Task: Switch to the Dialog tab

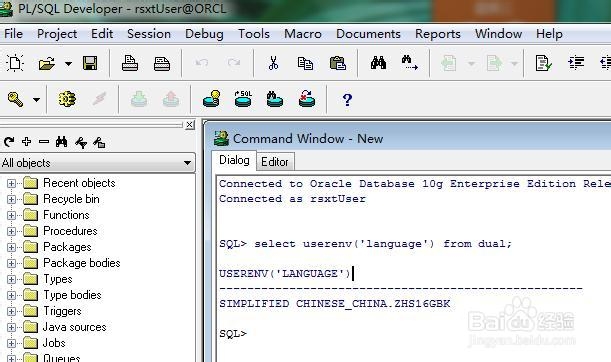Action: pyautogui.click(x=234, y=160)
